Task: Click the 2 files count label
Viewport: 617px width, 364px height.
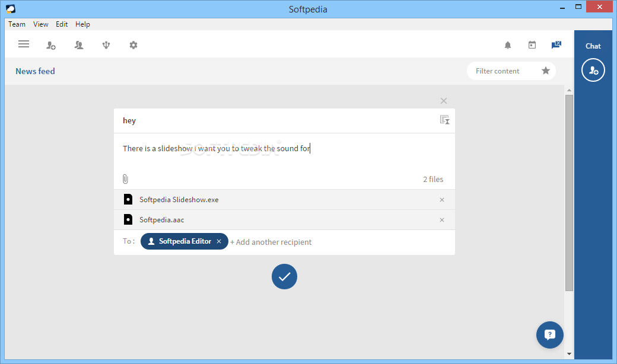Action: (x=433, y=179)
